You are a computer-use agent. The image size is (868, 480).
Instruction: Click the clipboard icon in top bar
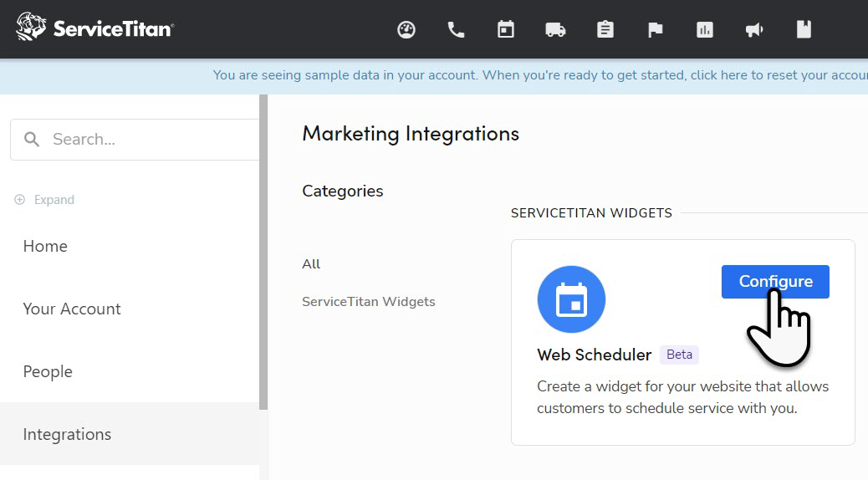click(x=605, y=30)
